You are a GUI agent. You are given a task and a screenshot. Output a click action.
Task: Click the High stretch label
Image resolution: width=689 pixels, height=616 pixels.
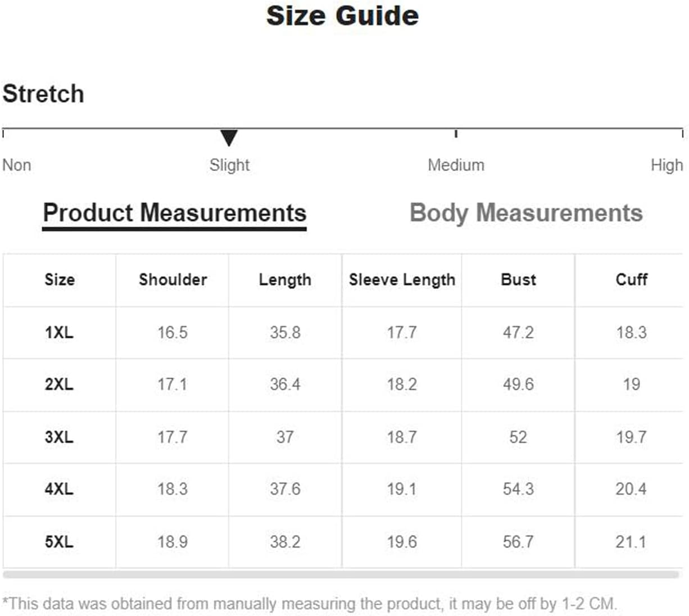[667, 165]
